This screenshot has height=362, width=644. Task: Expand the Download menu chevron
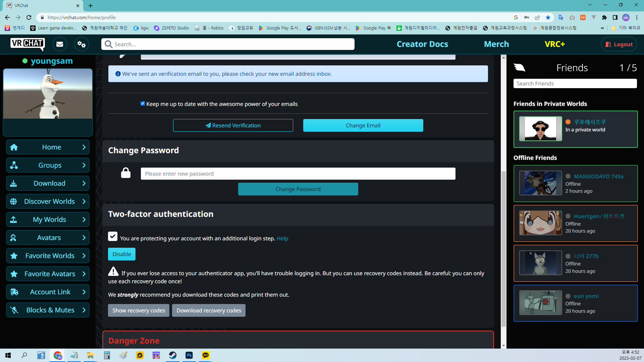pyautogui.click(x=84, y=183)
